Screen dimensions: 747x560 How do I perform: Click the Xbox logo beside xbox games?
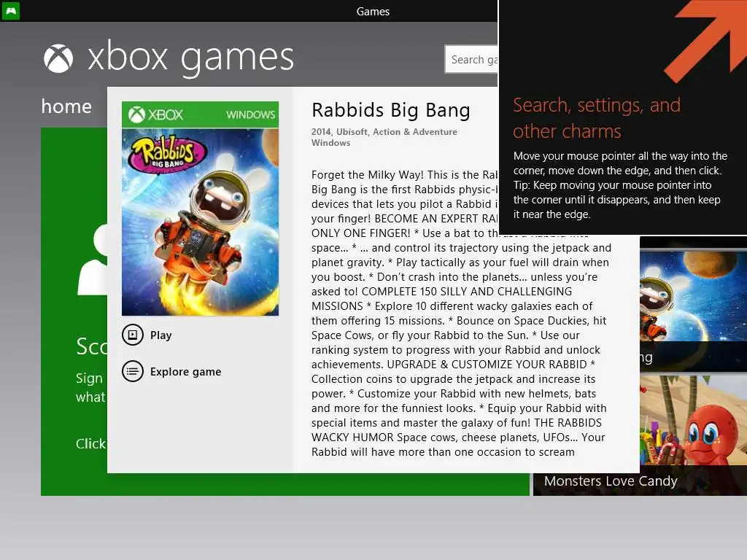pos(58,58)
